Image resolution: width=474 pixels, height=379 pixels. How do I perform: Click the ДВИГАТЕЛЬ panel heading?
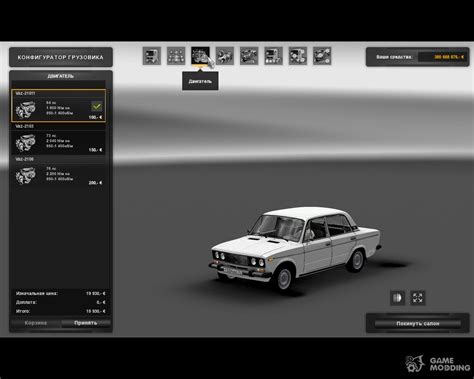[60, 76]
